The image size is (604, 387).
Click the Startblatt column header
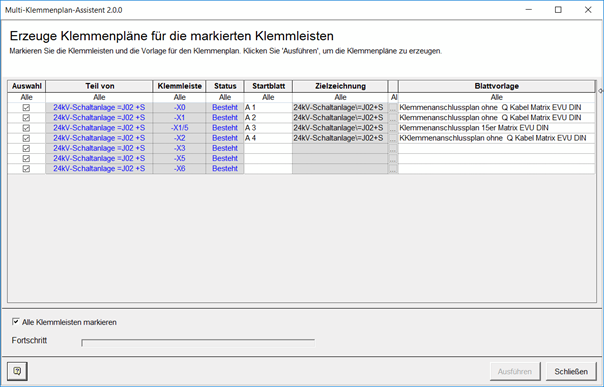[x=268, y=86]
